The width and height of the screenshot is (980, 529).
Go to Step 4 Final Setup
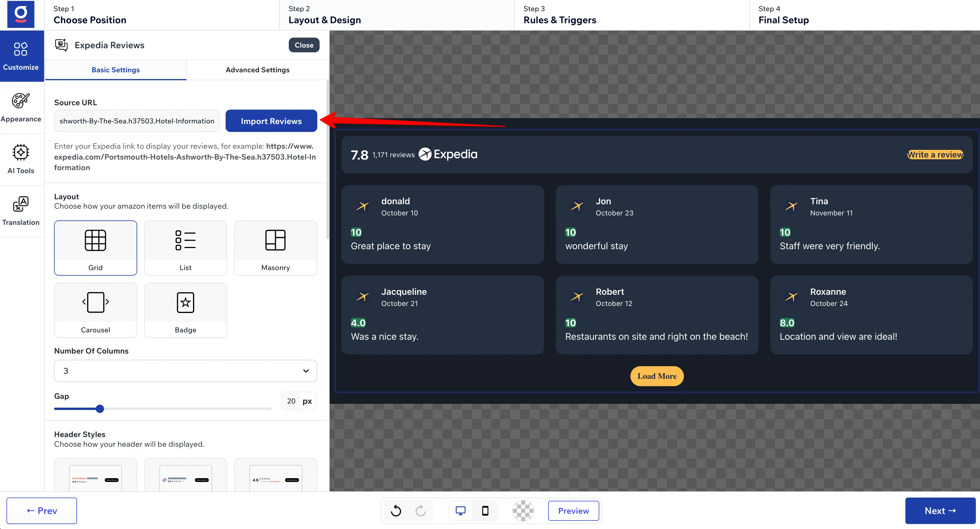pos(864,15)
